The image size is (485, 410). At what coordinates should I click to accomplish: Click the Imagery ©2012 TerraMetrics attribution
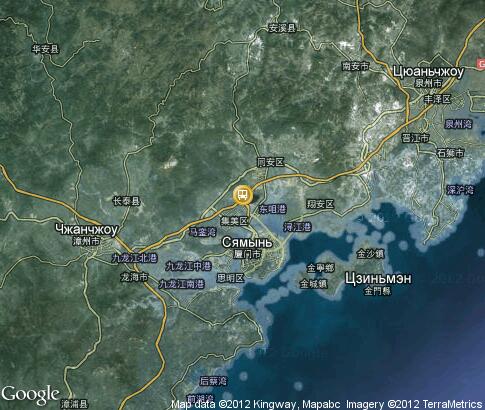(415, 404)
